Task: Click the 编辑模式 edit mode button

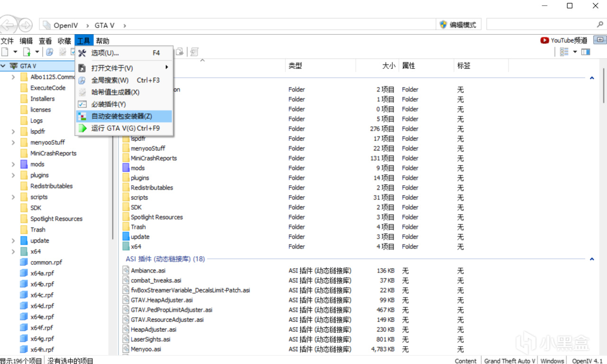Action: pos(459,25)
